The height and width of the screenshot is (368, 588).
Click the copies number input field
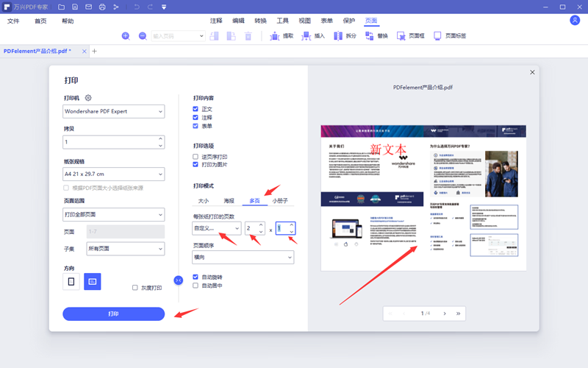[109, 142]
